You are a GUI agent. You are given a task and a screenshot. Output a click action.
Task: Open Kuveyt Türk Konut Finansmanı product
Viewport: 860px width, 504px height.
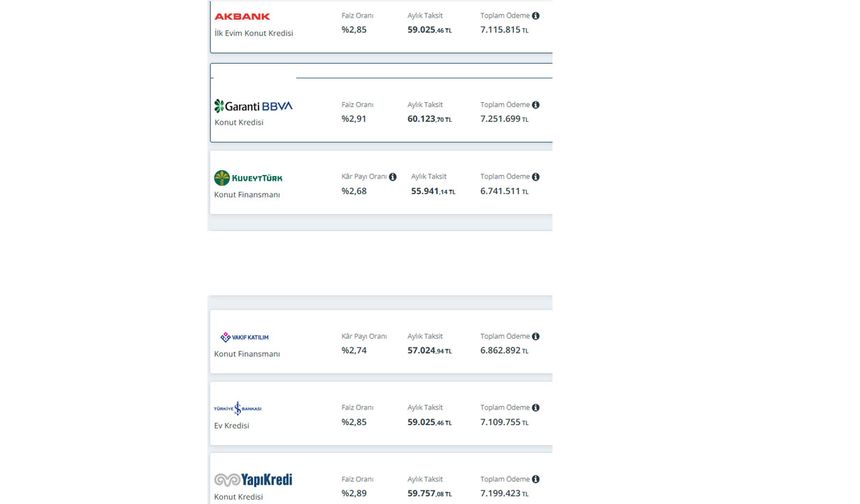pos(247,195)
